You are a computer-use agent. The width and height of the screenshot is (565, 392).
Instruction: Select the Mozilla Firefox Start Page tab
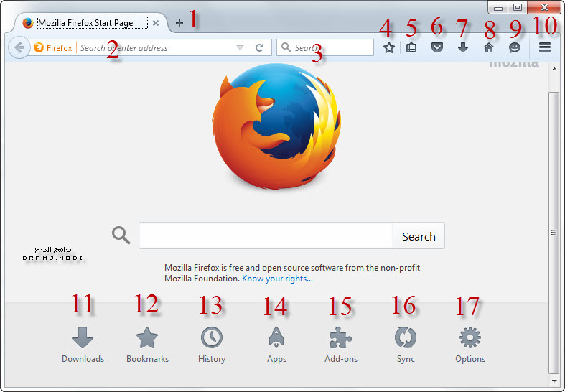(85, 23)
